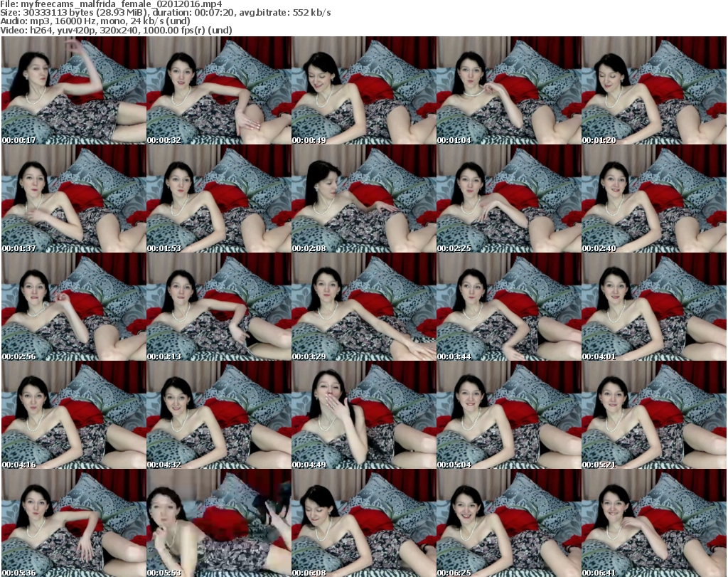728x577 pixels.
Task: Select the thumbnail frame stamped 00:05:04
Action: [x=509, y=415]
